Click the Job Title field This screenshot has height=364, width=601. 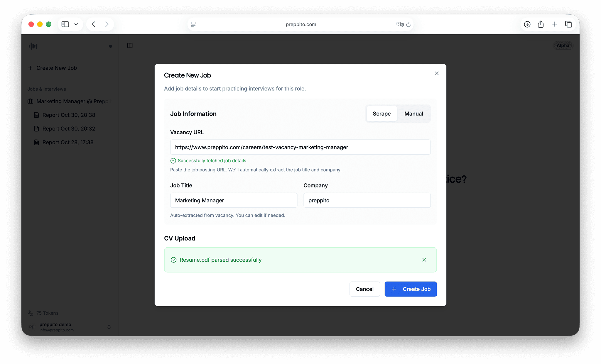point(234,200)
